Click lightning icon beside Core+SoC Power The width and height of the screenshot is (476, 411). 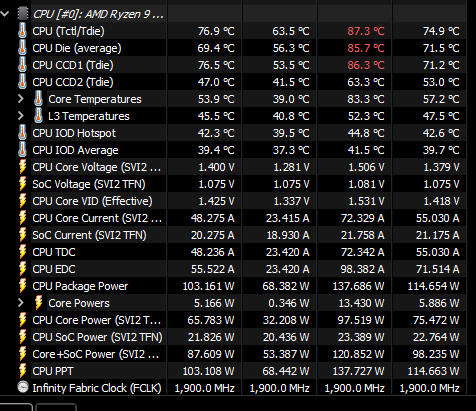click(x=22, y=354)
